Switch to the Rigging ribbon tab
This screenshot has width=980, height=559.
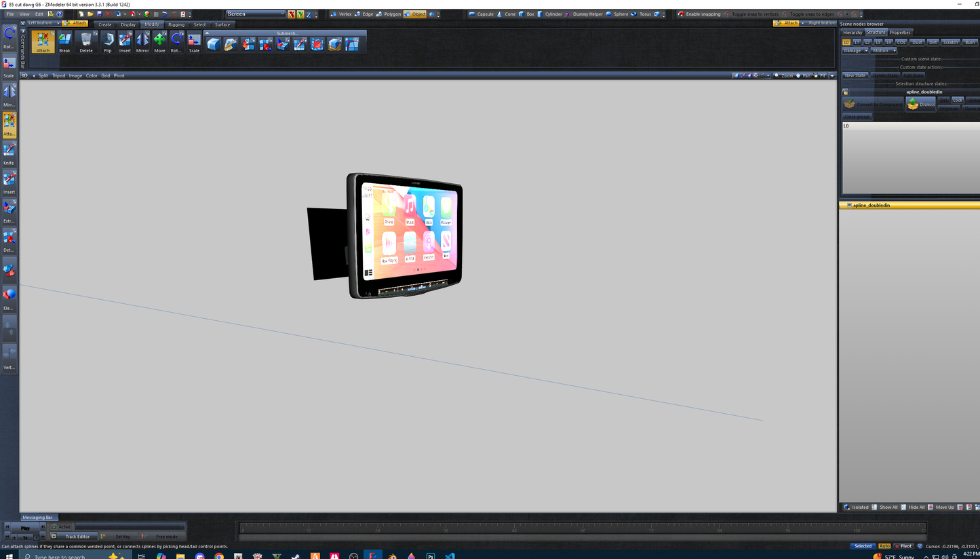click(x=176, y=24)
